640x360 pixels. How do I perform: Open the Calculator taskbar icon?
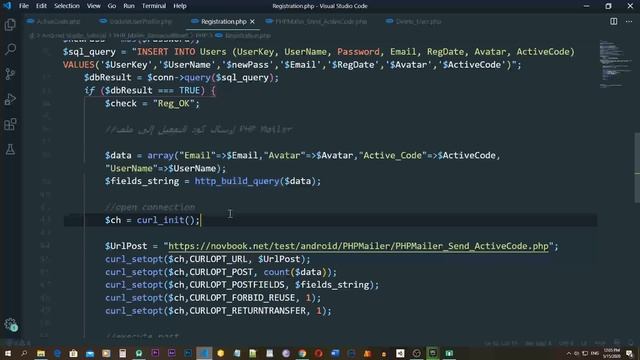point(122,353)
